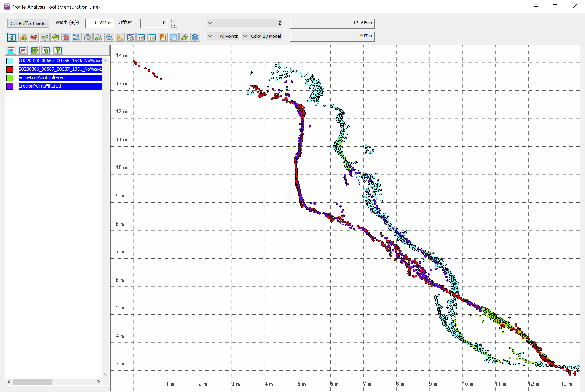Open the All Points dropdown
This screenshot has width=585, height=392.
tap(223, 36)
